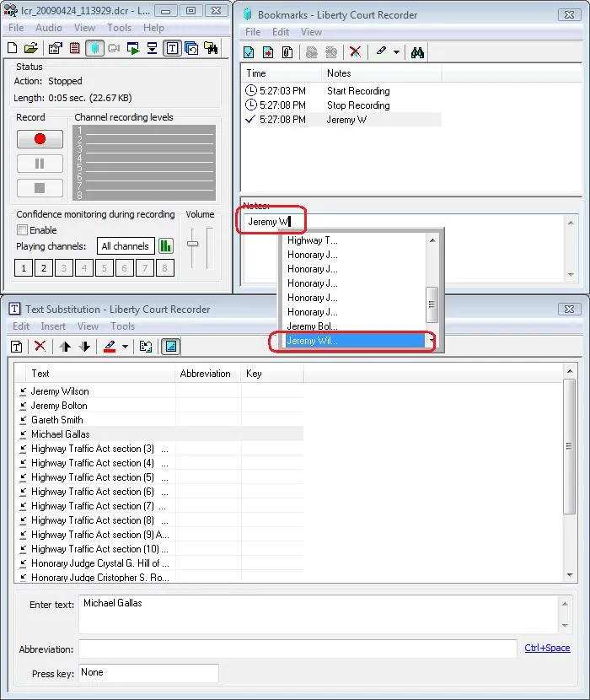The image size is (590, 700).
Task: Delete bookmark using red X icon
Action: [355, 51]
